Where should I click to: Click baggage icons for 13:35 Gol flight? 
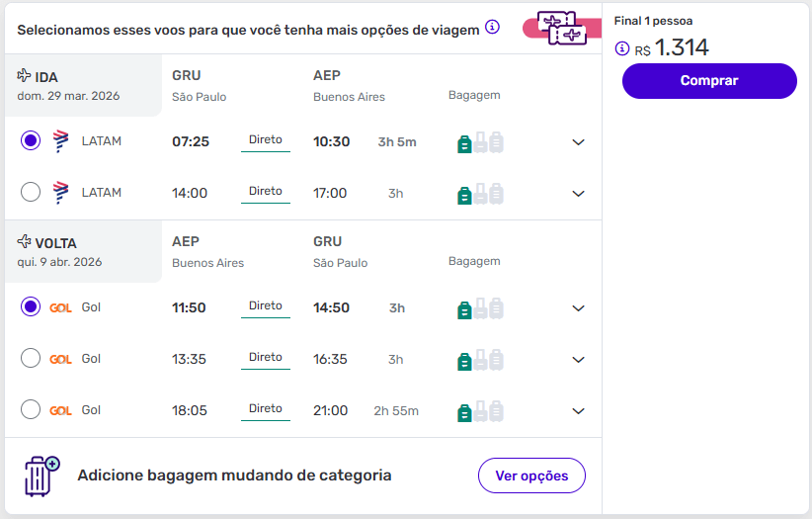(480, 360)
